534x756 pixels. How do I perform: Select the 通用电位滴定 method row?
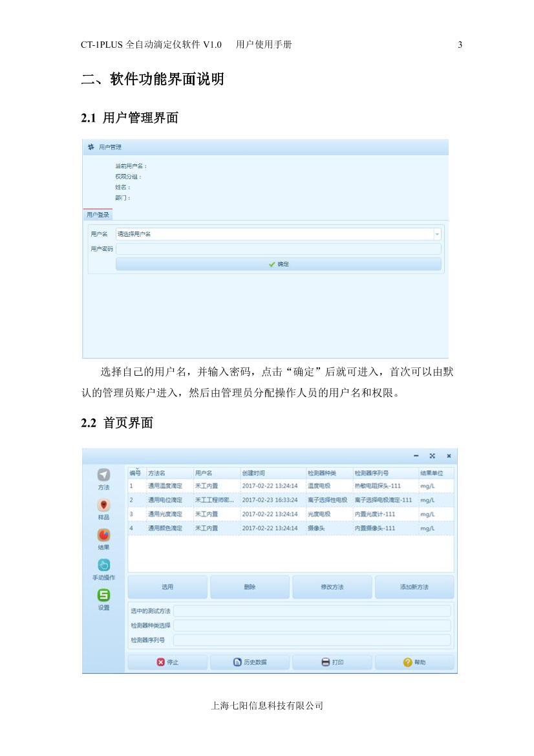click(x=291, y=500)
